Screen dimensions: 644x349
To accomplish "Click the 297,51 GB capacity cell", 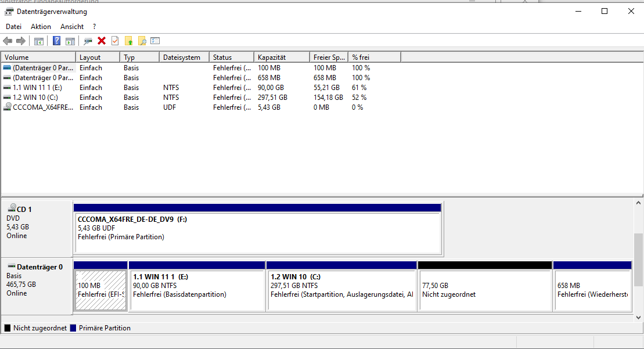I will point(272,98).
